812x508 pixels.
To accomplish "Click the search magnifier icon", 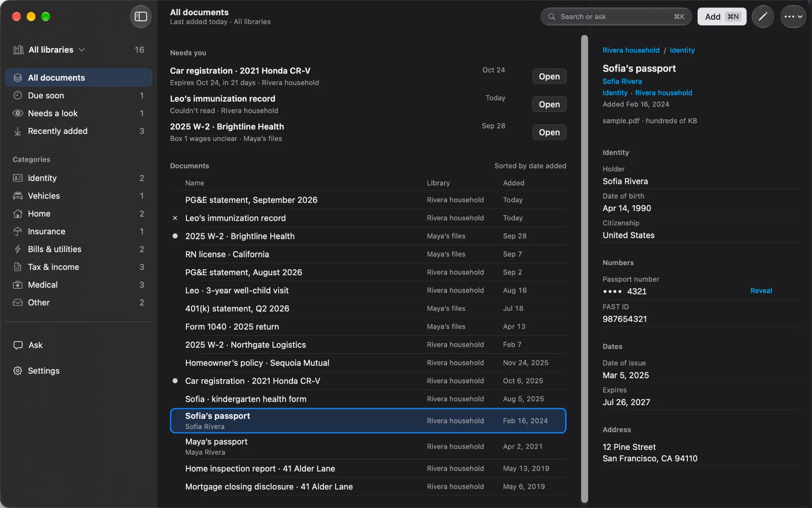I will click(551, 17).
